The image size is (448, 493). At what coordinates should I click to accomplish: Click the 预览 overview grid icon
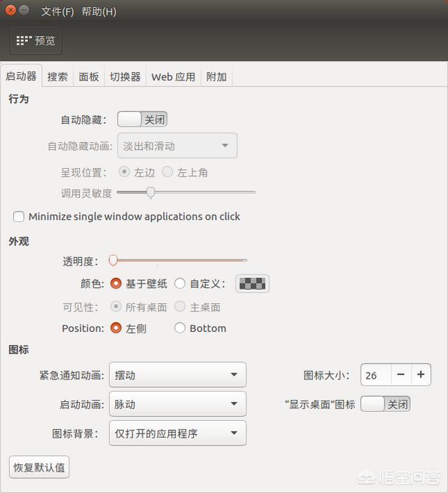24,41
